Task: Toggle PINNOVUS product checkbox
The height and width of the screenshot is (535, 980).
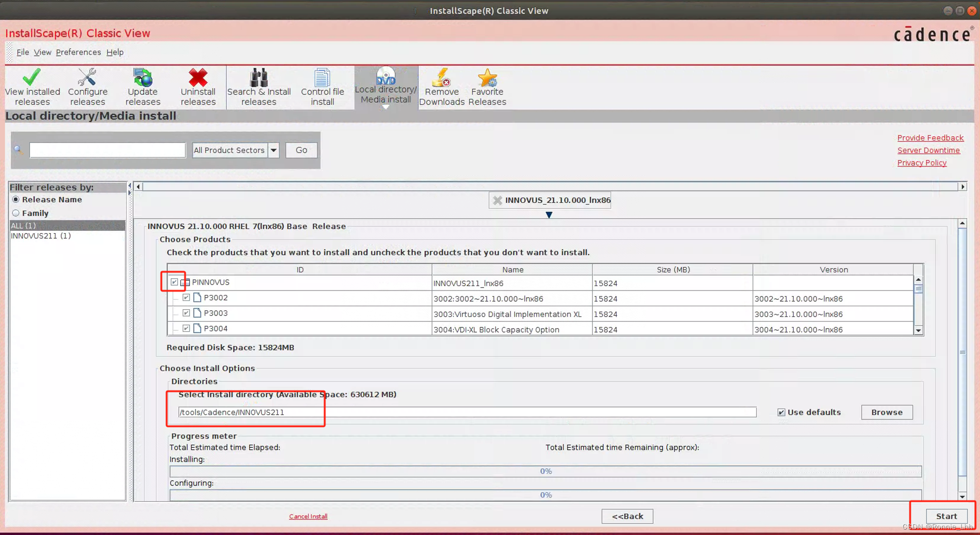Action: pos(174,282)
